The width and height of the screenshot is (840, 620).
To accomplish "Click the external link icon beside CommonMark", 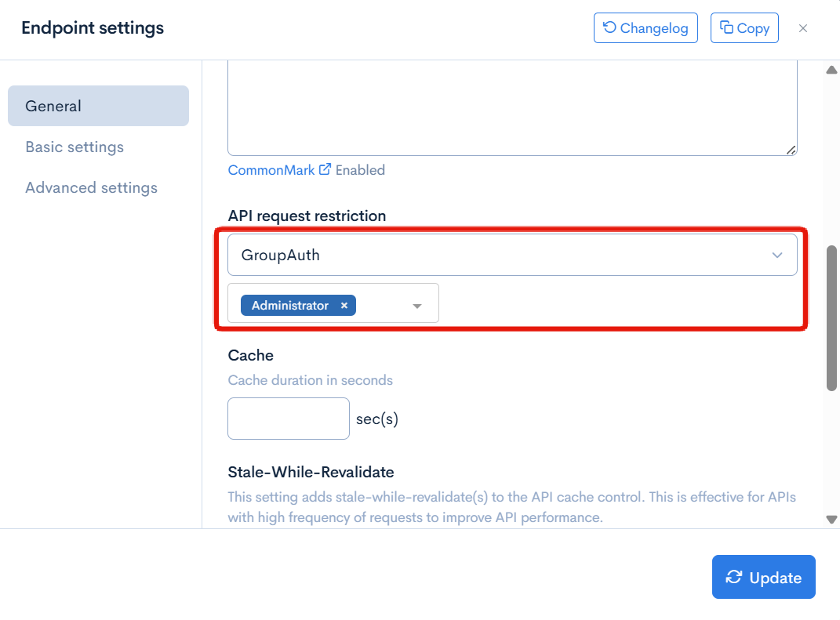I will [x=325, y=169].
